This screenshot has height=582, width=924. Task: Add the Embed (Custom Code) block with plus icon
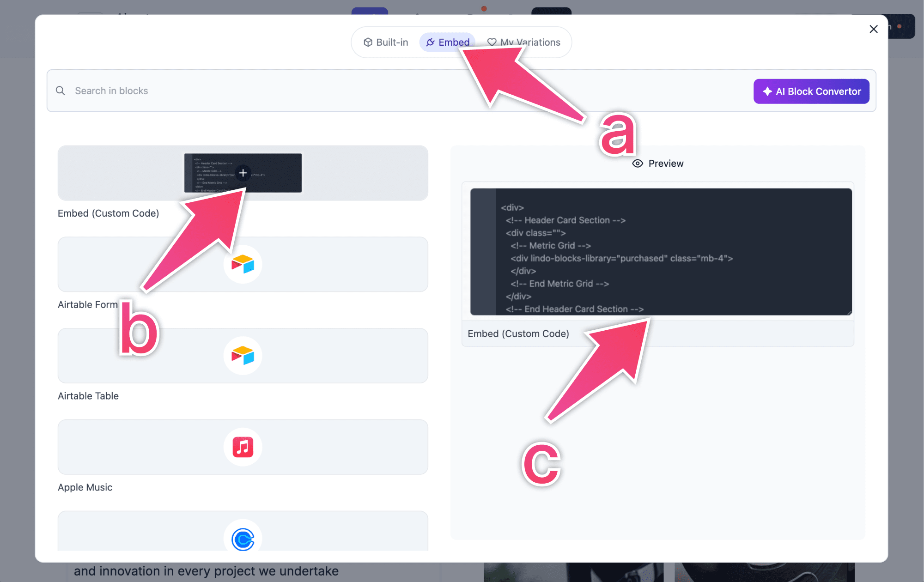[243, 173]
